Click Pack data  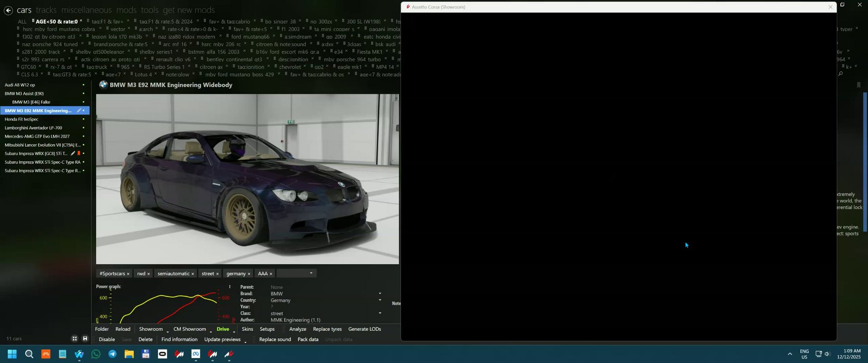(308, 339)
